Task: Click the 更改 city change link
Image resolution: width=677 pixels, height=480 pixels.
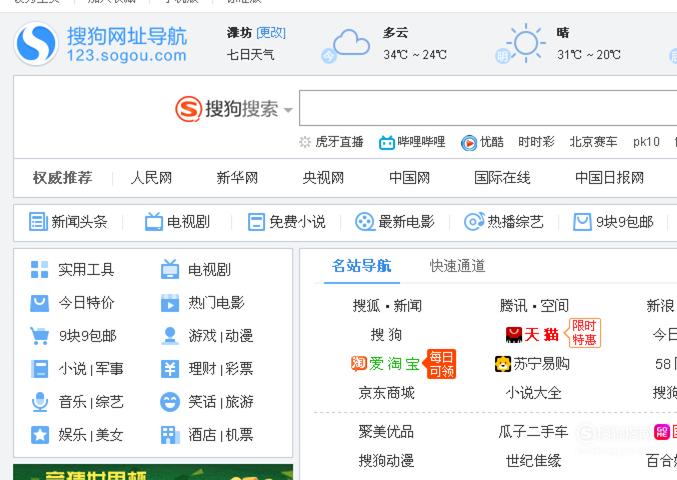Action: point(271,33)
